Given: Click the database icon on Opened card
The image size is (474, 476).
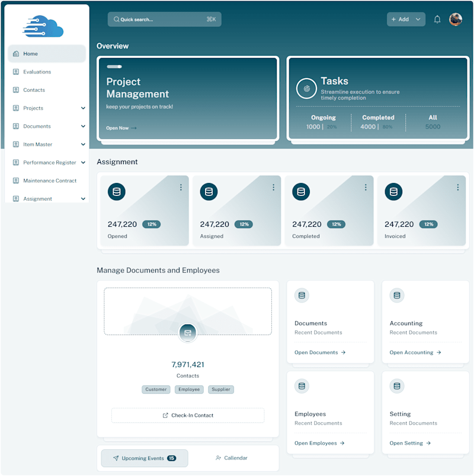Looking at the screenshot, I should pos(116,192).
